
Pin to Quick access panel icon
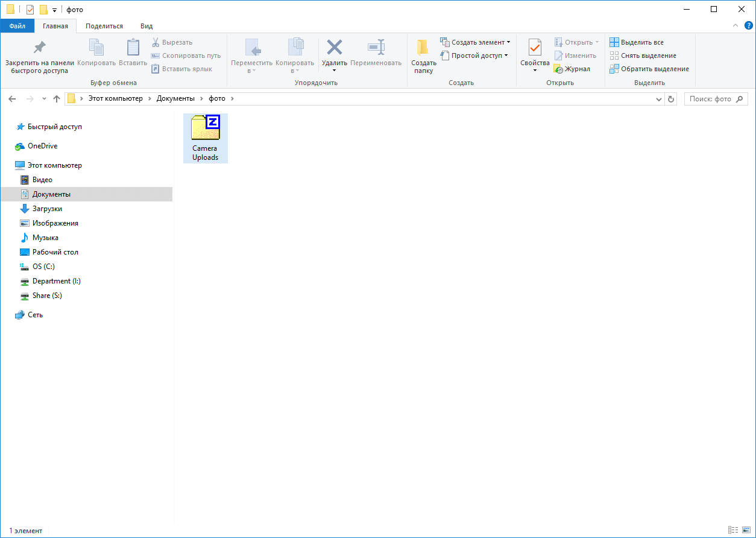click(39, 48)
